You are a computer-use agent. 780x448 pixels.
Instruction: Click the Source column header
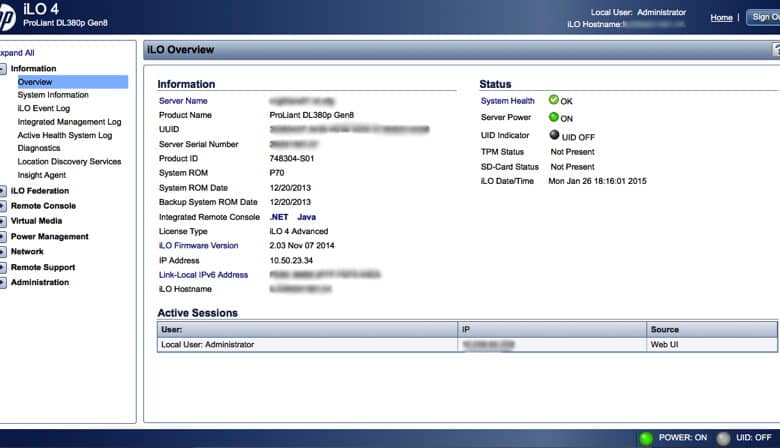pos(712,329)
